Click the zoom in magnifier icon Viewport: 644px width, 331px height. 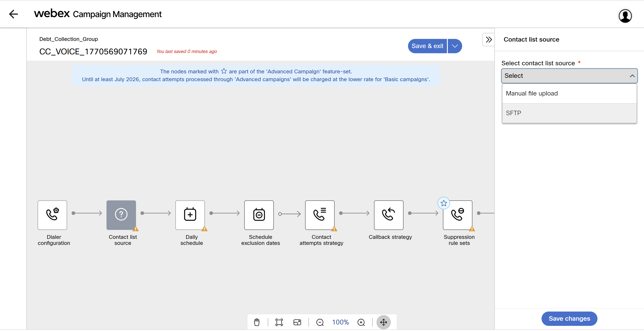click(x=361, y=322)
